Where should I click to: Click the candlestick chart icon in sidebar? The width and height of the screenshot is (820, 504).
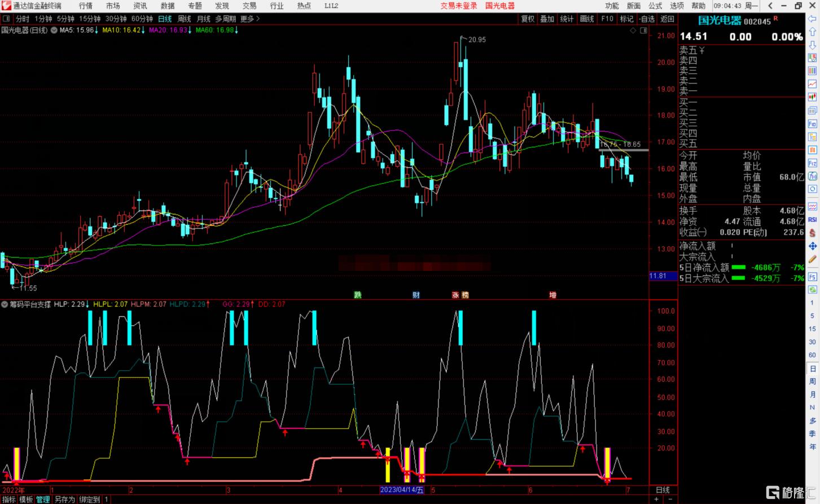812,97
